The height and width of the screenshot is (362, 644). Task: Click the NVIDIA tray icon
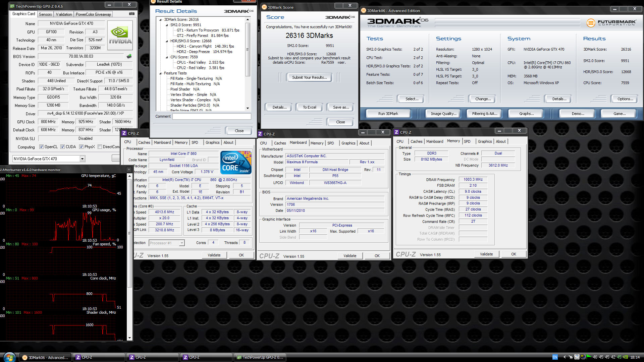click(625, 357)
